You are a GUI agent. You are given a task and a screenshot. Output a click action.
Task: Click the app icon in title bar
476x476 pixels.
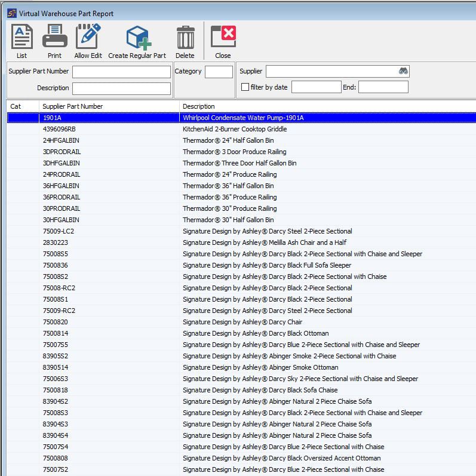pyautogui.click(x=11, y=13)
